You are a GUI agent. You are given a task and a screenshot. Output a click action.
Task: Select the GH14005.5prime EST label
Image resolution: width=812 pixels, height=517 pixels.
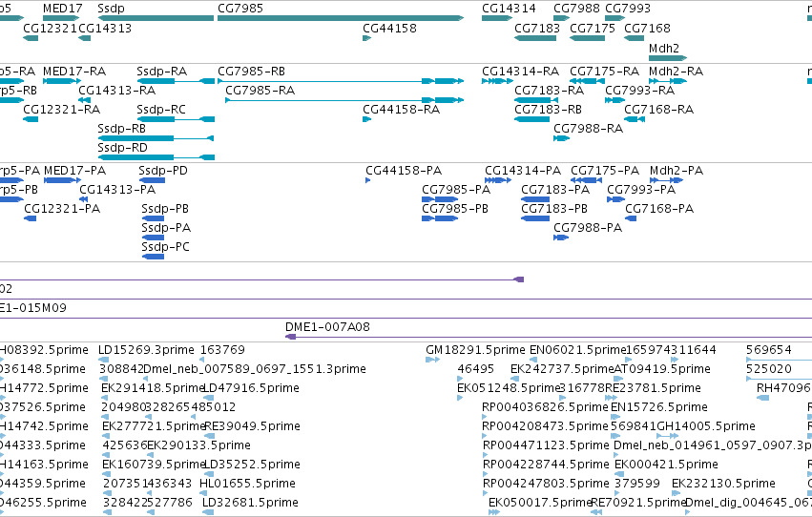click(706, 426)
